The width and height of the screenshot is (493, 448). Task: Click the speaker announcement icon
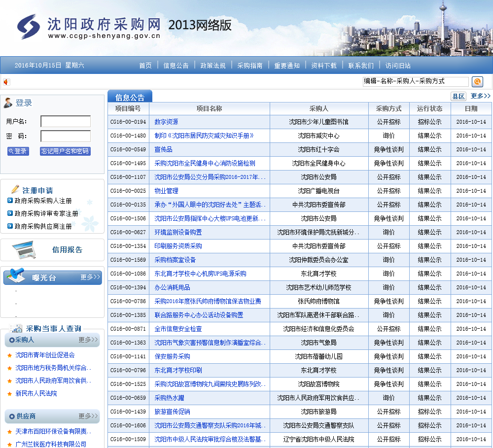pyautogui.click(x=6, y=82)
